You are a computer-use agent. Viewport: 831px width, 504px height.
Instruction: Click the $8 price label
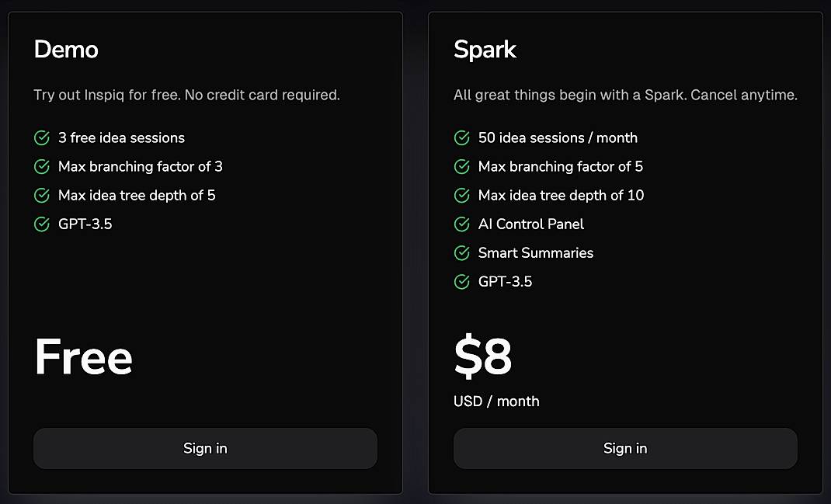point(483,357)
